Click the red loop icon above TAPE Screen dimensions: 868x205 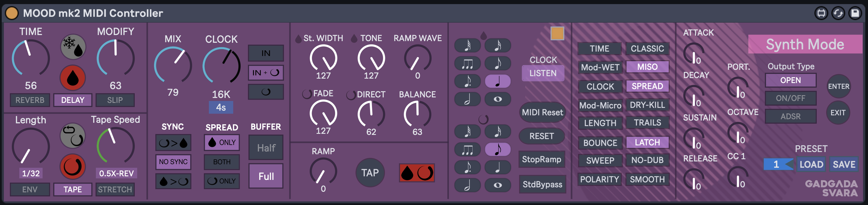72,167
